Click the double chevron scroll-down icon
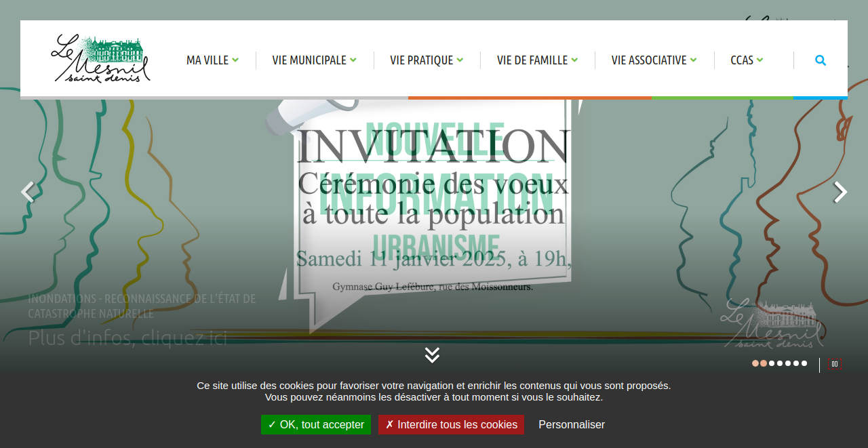Image resolution: width=868 pixels, height=448 pixels. click(x=432, y=354)
